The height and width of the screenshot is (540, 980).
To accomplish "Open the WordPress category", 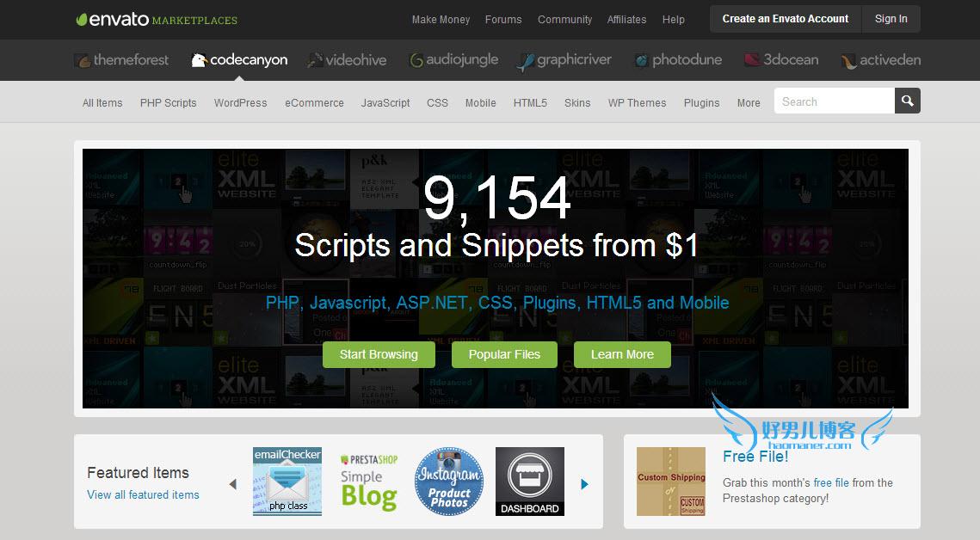I will coord(241,103).
